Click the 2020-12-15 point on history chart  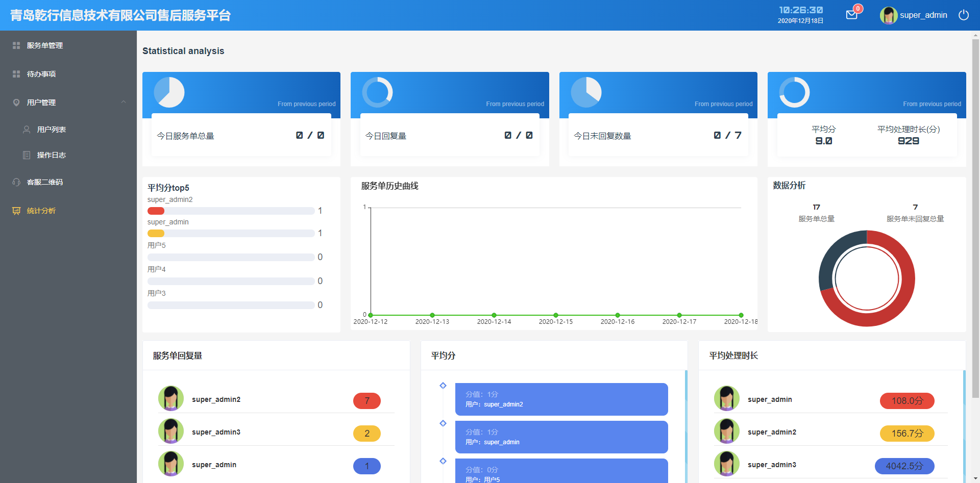[x=556, y=315]
